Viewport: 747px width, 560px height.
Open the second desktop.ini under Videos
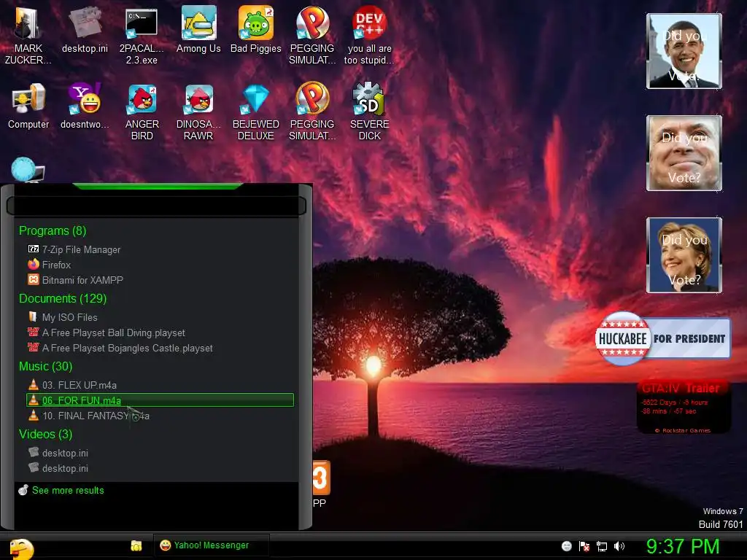click(160, 468)
